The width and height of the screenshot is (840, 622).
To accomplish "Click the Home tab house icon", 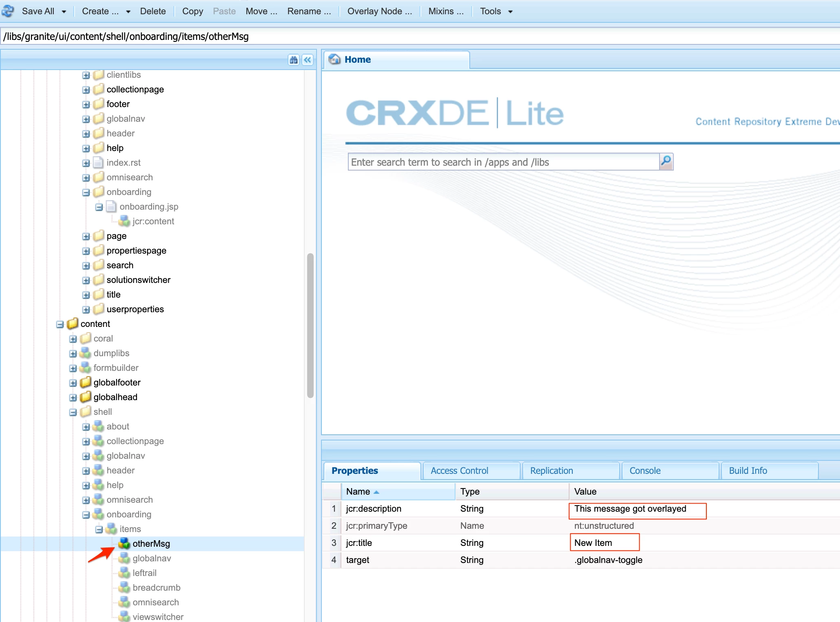I will point(335,59).
